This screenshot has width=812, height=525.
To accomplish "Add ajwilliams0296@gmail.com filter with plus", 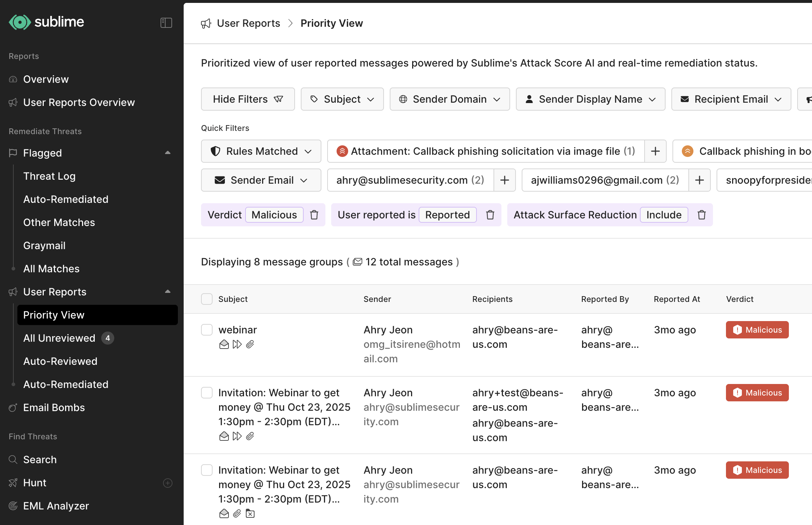I will pyautogui.click(x=699, y=180).
